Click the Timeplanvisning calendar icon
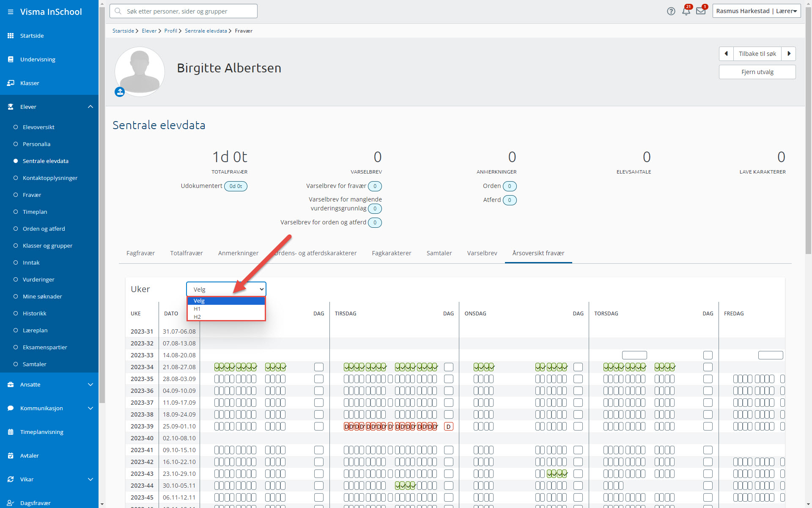Viewport: 812px width, 508px height. click(11, 432)
